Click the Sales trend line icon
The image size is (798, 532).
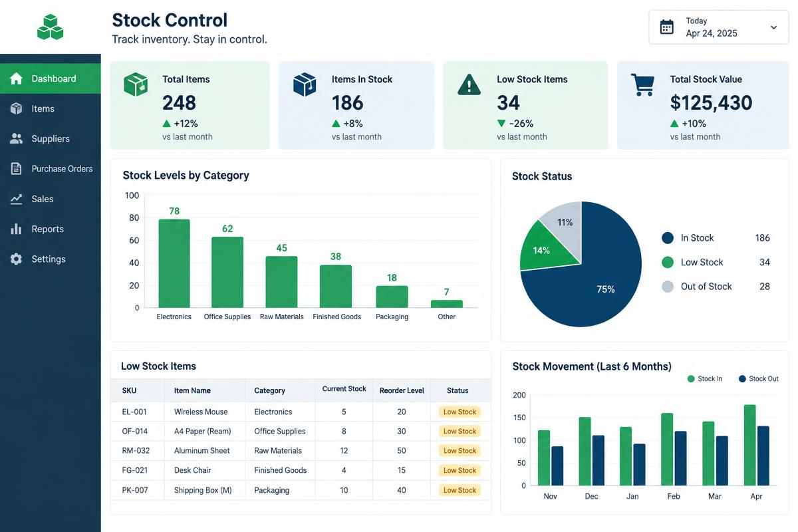(x=17, y=199)
